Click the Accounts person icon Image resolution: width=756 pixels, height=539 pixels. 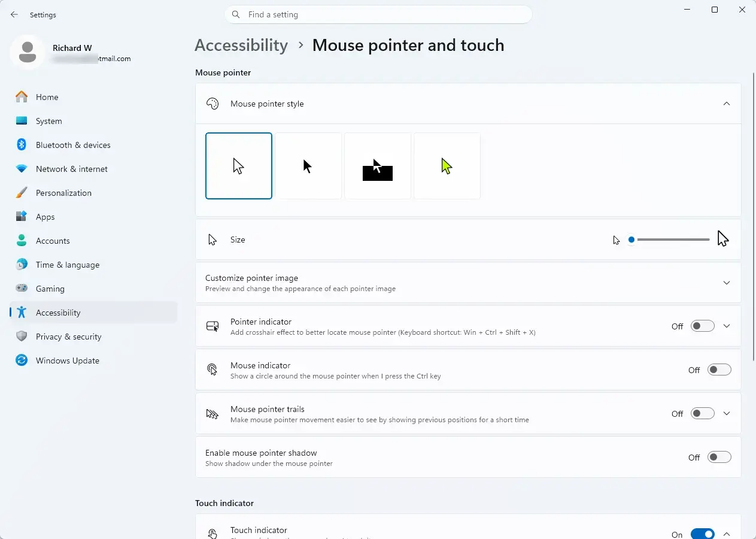click(22, 240)
